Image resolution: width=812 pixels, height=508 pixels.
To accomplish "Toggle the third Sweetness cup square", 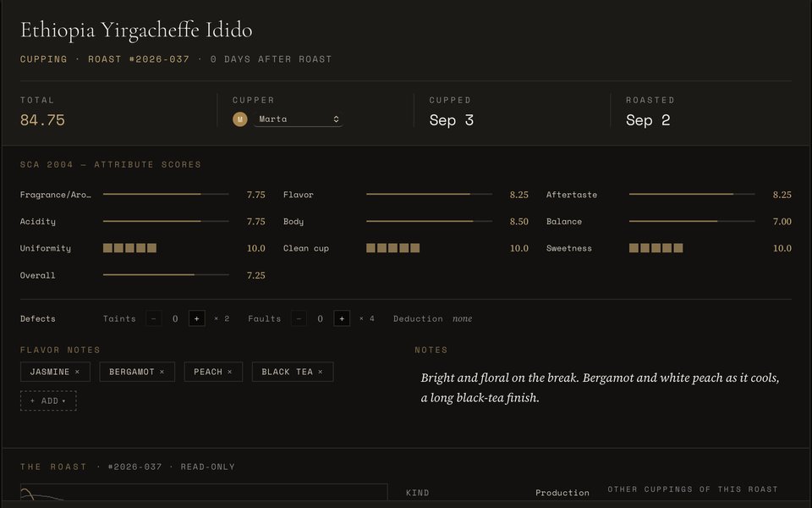I will tap(656, 248).
